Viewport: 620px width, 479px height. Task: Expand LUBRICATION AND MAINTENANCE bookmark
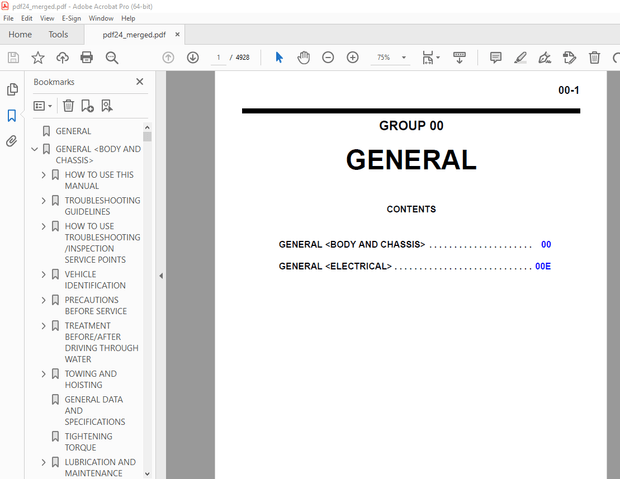point(43,462)
